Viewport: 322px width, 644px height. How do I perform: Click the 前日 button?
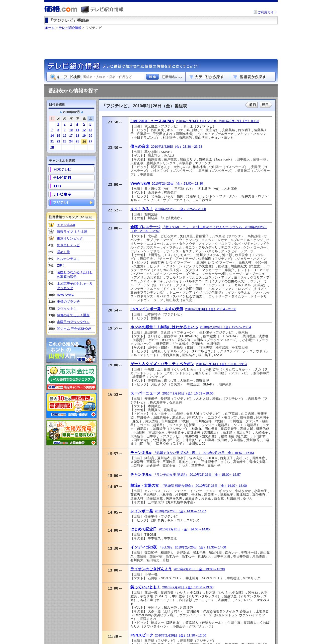coord(252,105)
